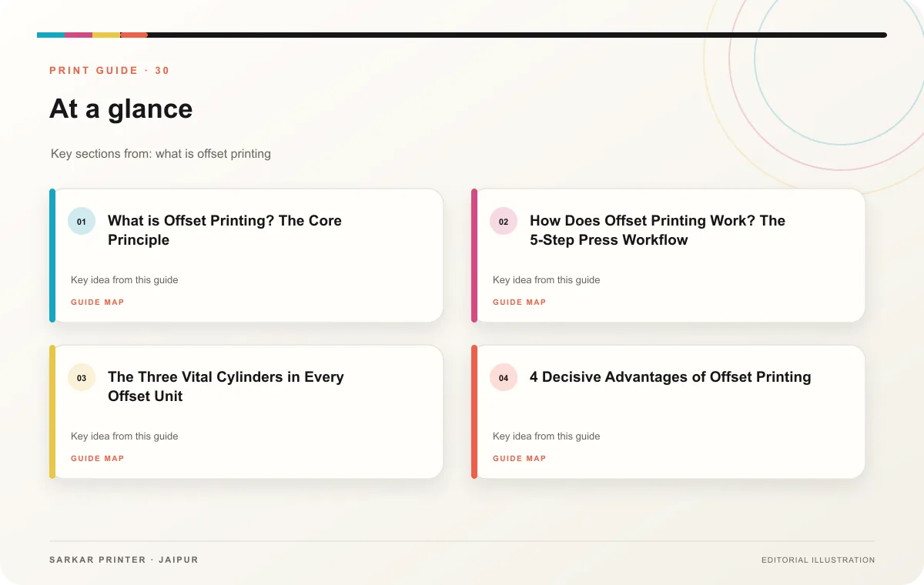The width and height of the screenshot is (924, 585).
Task: Select '4 Decisive Advantages of Offset Printing' title
Action: (x=670, y=377)
